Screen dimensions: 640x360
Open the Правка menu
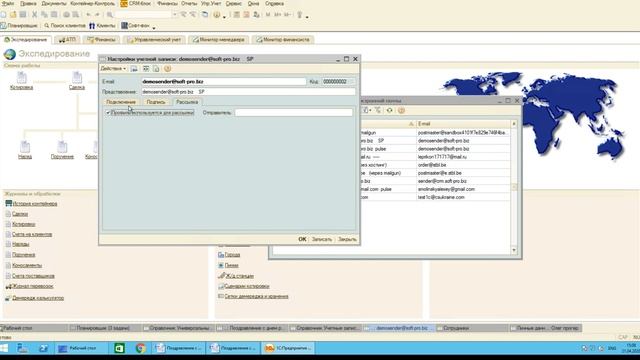tap(28, 4)
